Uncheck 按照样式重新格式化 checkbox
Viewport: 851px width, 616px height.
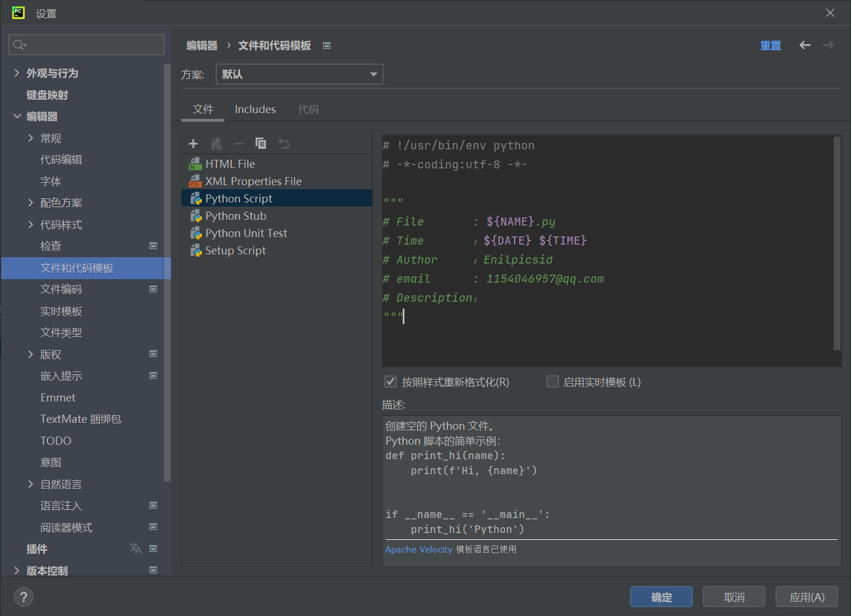(x=391, y=382)
